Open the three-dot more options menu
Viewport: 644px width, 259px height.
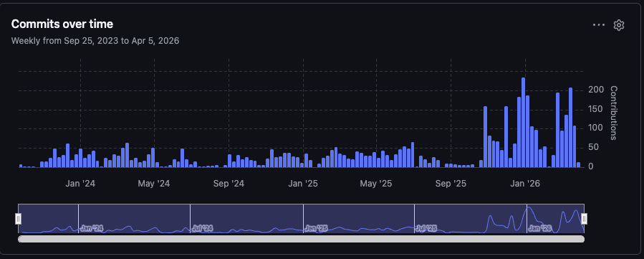pos(599,25)
